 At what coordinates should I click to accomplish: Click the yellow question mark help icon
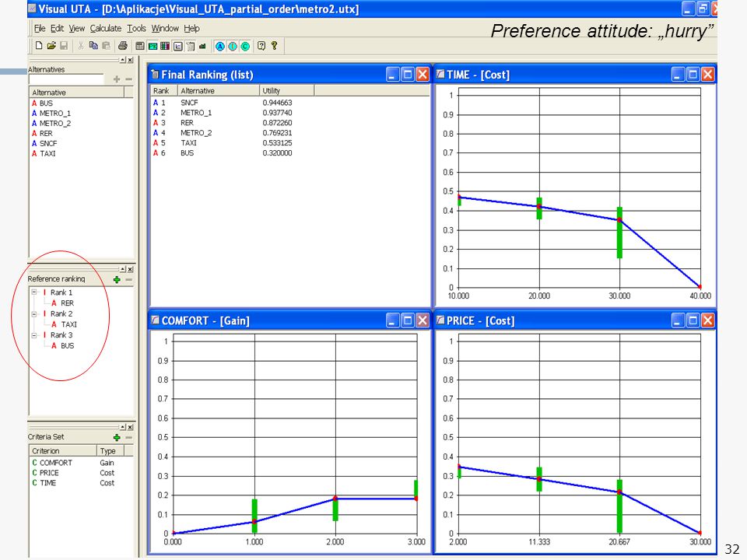tap(274, 46)
